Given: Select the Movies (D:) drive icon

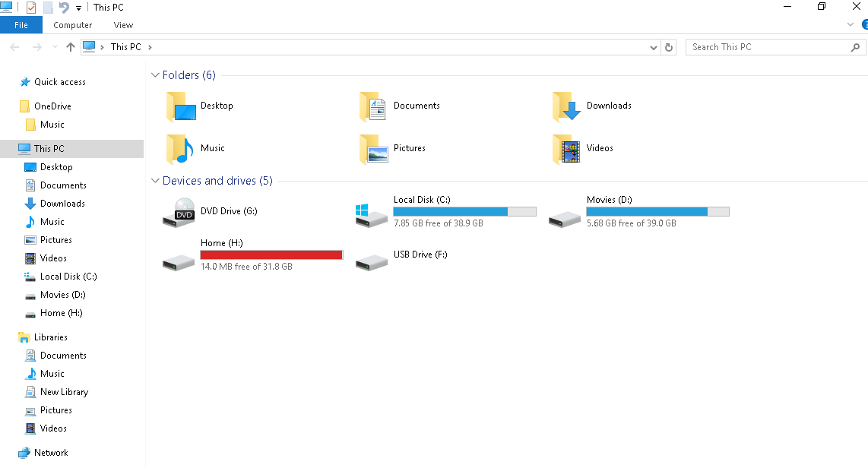Looking at the screenshot, I should click(564, 220).
